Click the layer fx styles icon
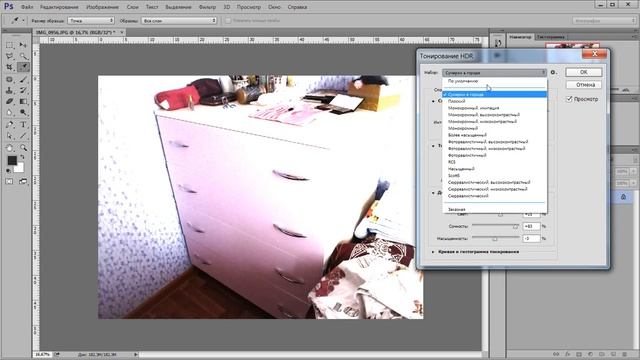The image size is (640, 360). click(x=567, y=354)
